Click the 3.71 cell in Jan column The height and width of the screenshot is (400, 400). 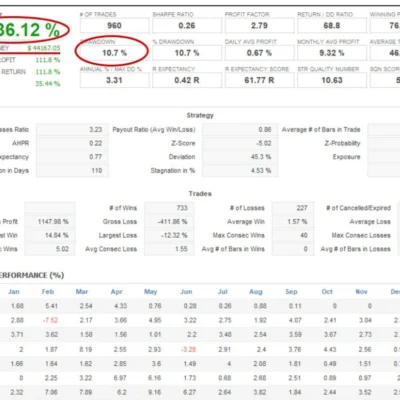(x=17, y=335)
